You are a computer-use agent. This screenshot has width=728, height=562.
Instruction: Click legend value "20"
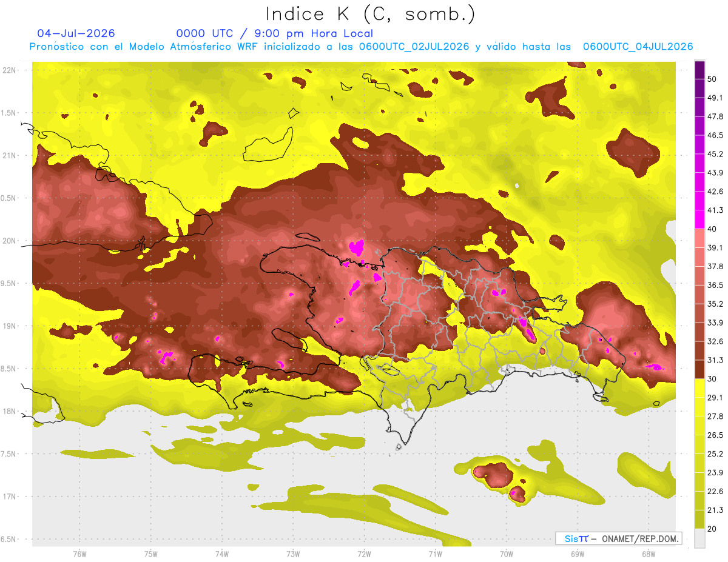click(x=712, y=529)
